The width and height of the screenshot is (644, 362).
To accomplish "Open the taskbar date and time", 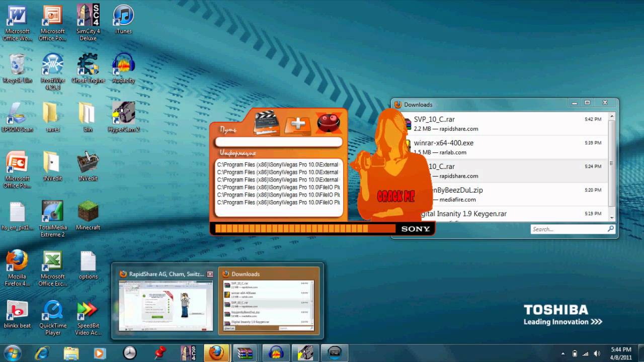I will [621, 353].
